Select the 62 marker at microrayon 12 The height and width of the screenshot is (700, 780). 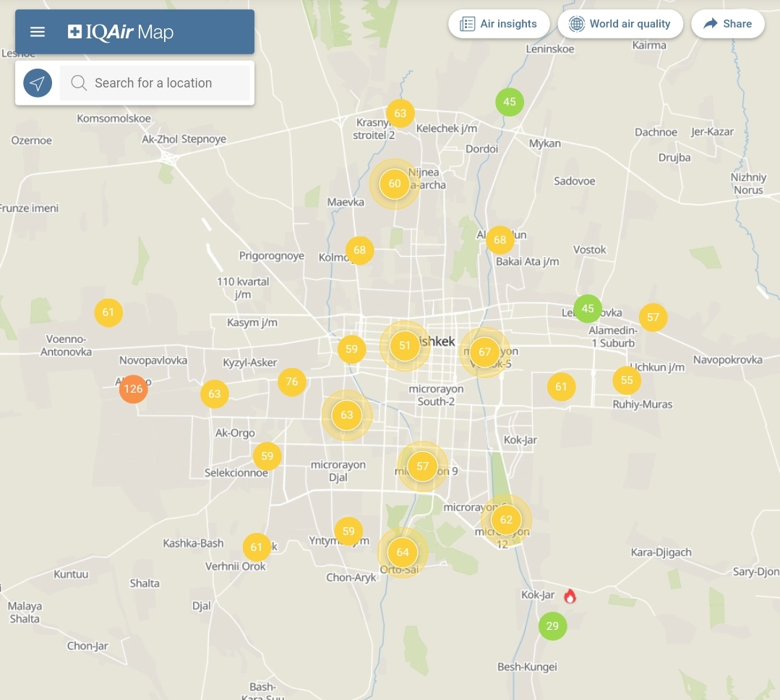[506, 520]
